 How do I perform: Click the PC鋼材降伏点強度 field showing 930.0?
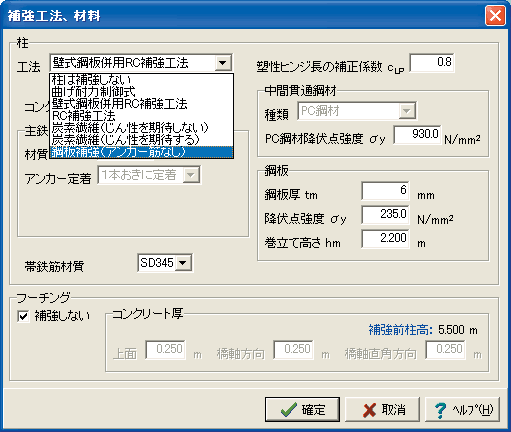pos(417,134)
